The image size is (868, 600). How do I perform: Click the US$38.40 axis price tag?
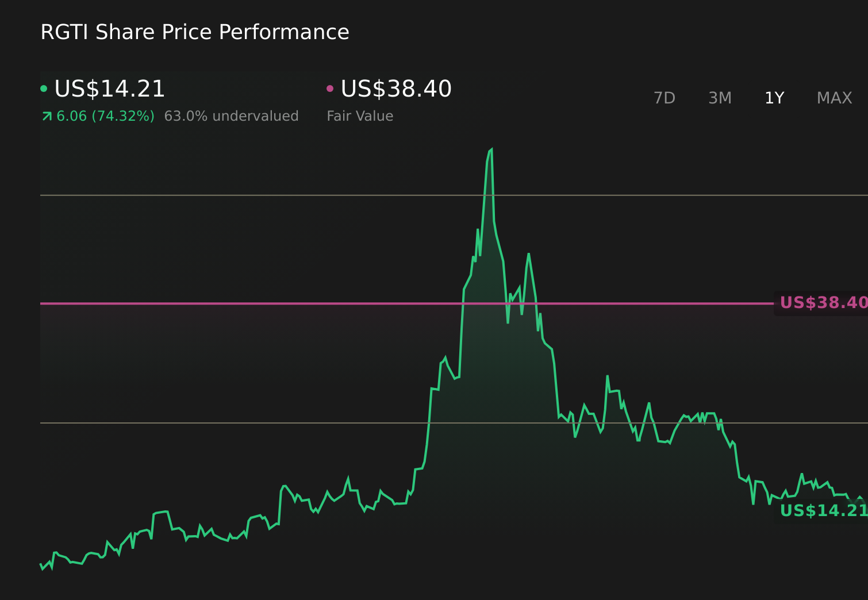824,302
